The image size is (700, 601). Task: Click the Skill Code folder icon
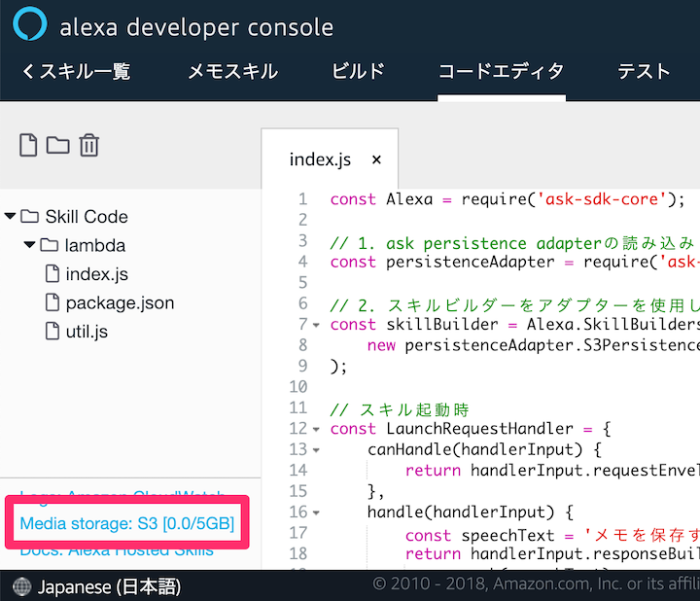click(x=29, y=217)
